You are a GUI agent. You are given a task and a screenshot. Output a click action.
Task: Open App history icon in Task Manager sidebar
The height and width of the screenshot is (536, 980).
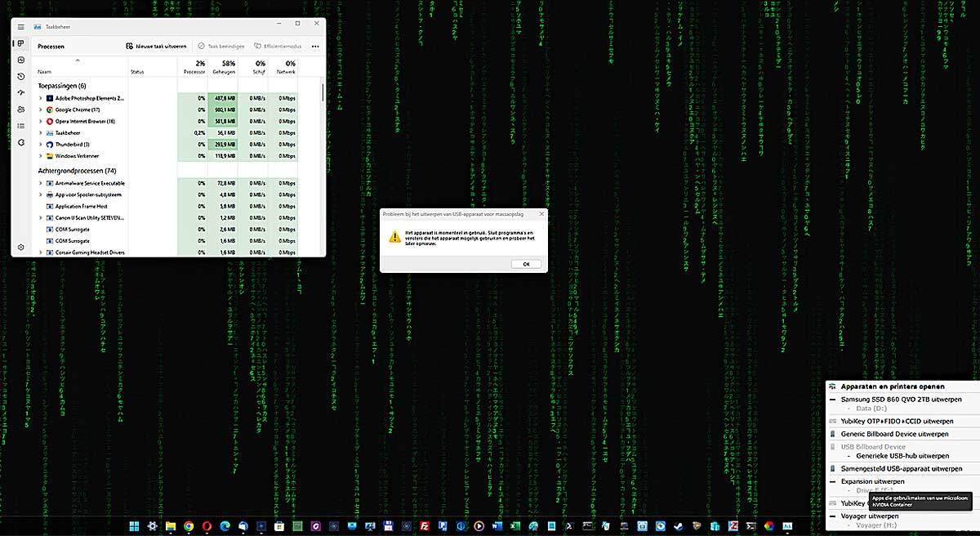pos(20,76)
